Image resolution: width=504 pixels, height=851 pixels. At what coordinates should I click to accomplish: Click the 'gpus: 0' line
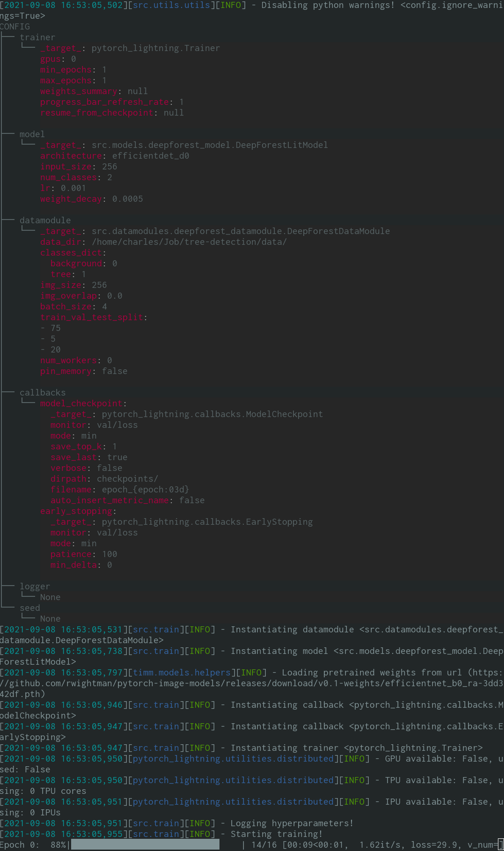pyautogui.click(x=58, y=59)
